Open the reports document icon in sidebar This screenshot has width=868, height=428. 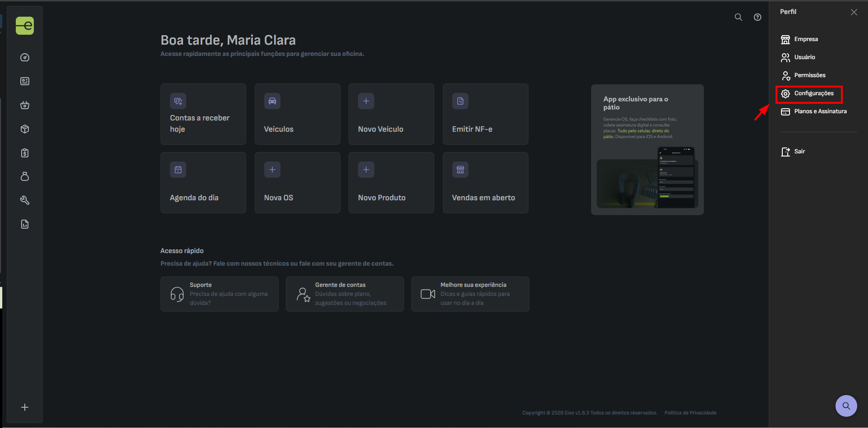click(25, 224)
